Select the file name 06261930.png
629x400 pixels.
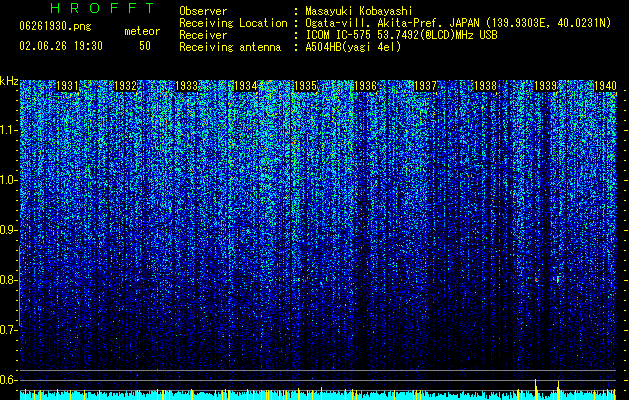tap(55, 26)
